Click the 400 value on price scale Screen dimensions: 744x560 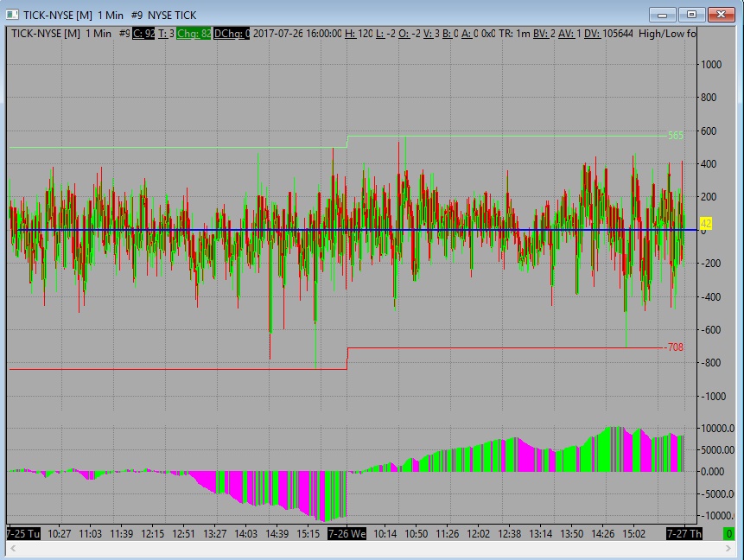[709, 163]
